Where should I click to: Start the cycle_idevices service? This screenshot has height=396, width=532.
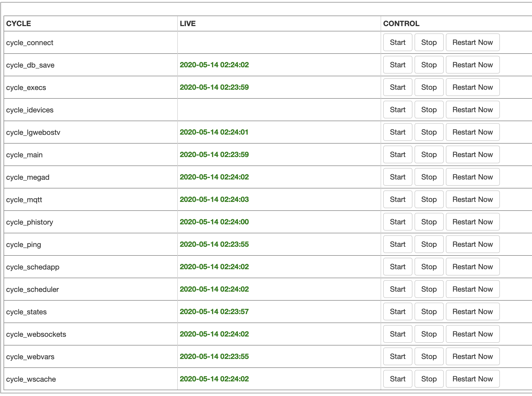tap(397, 110)
